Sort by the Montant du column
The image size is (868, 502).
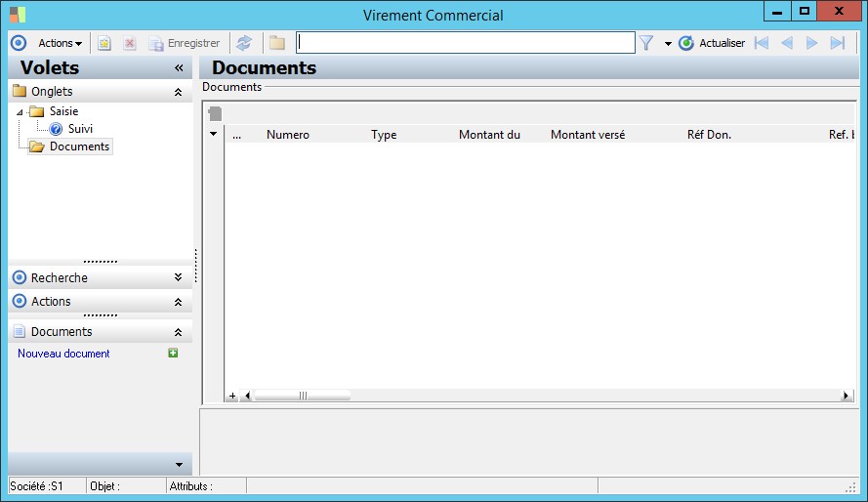point(489,135)
